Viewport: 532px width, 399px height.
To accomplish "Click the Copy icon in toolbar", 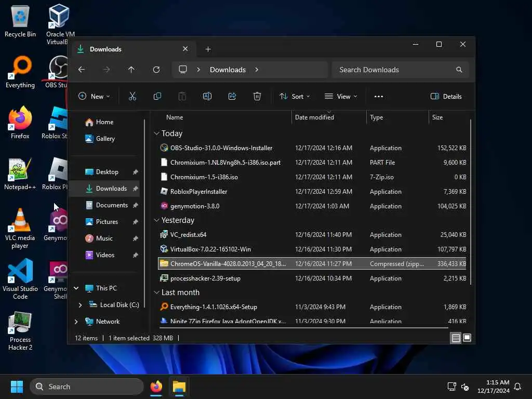I will click(x=157, y=96).
